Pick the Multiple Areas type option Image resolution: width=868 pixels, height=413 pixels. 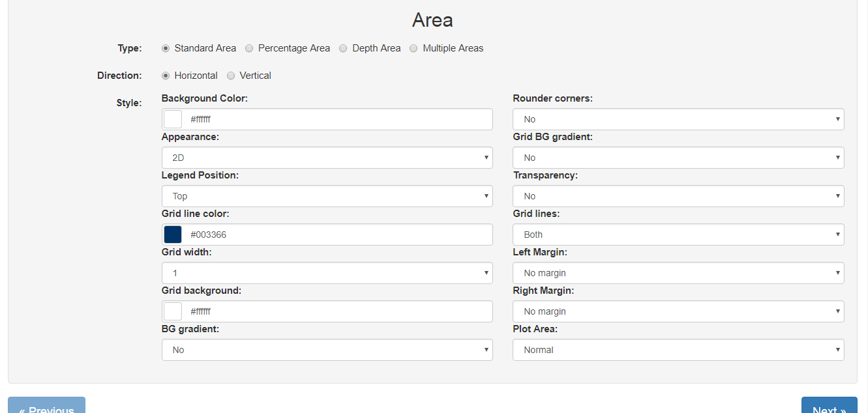click(x=413, y=48)
